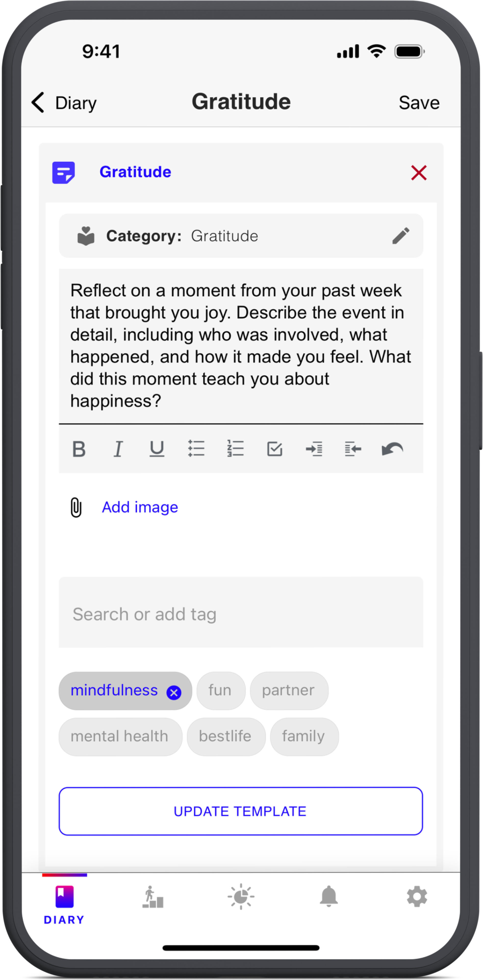Edit the Gratitude category
This screenshot has height=980, width=483.
401,236
